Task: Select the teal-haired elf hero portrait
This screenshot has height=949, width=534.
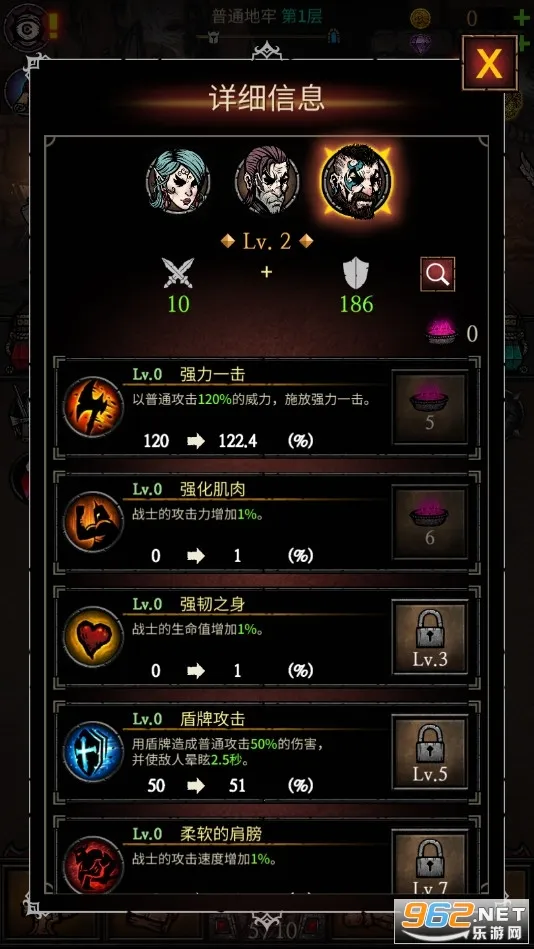Action: pyautogui.click(x=178, y=180)
